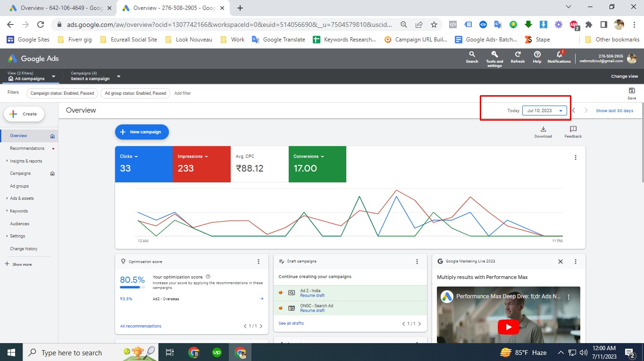Viewport: 644px width, 361px height.
Task: Open a new browser tab
Action: (240, 8)
